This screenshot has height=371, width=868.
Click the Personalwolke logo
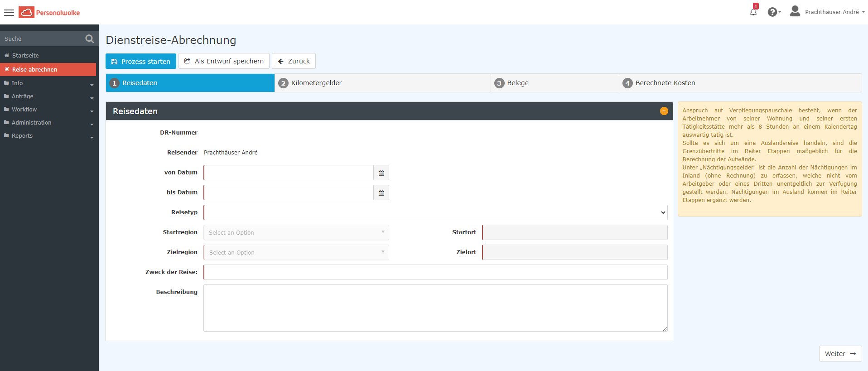(49, 13)
